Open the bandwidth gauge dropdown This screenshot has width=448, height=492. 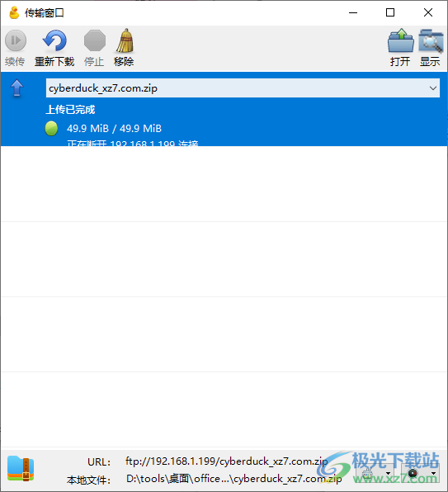pyautogui.click(x=420, y=473)
